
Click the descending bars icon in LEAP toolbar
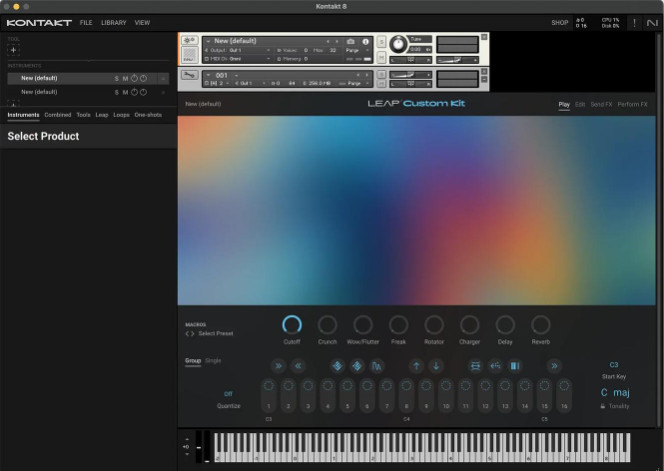376,366
